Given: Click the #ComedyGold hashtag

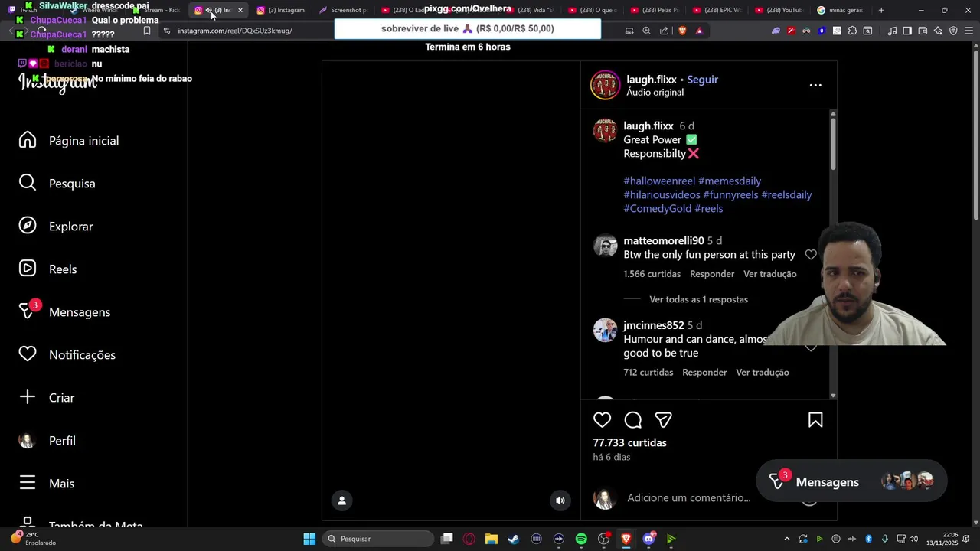Looking at the screenshot, I should [657, 209].
